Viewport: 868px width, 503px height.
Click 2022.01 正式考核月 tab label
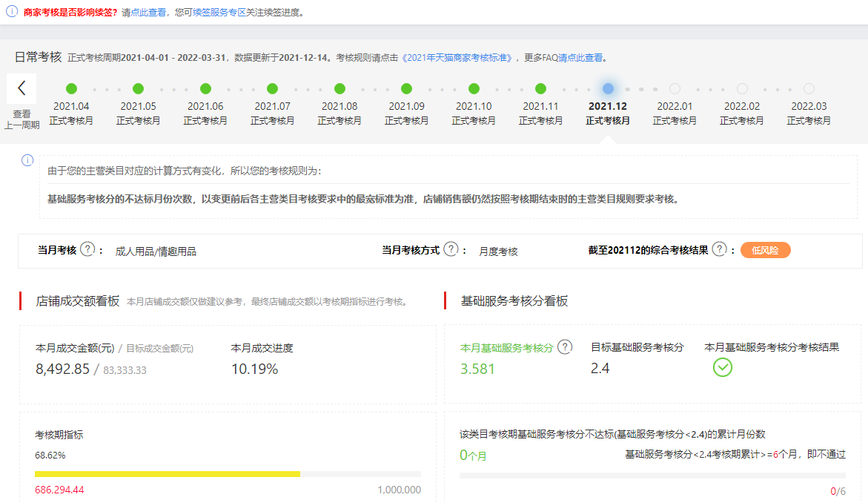point(675,113)
